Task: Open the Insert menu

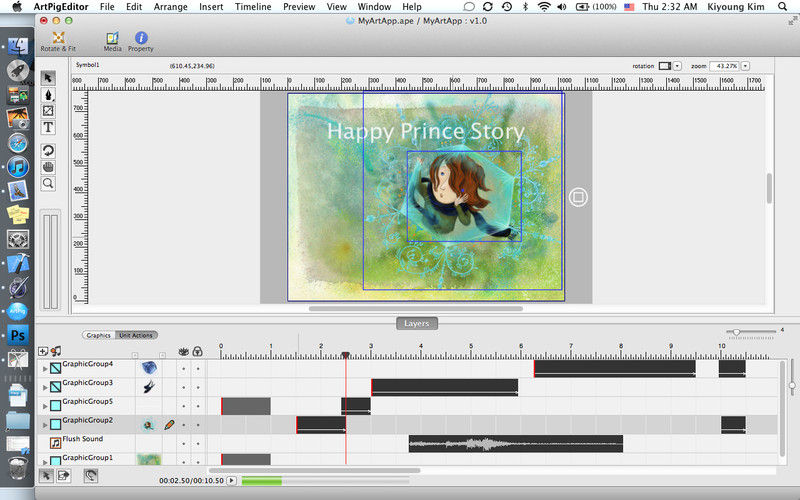Action: click(211, 7)
